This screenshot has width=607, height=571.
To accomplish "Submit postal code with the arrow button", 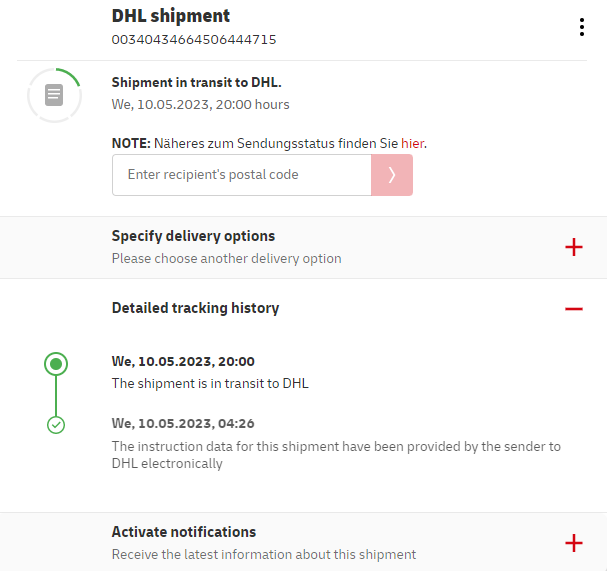I will coord(392,175).
